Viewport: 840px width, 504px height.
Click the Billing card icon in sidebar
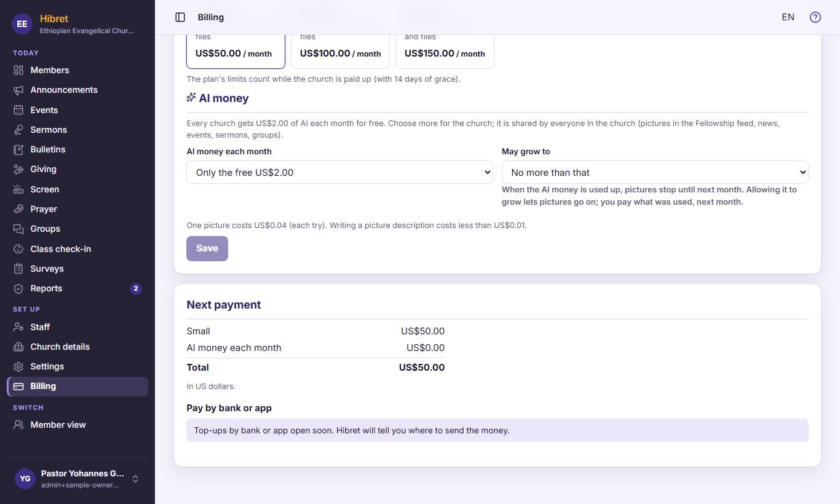[x=18, y=386]
